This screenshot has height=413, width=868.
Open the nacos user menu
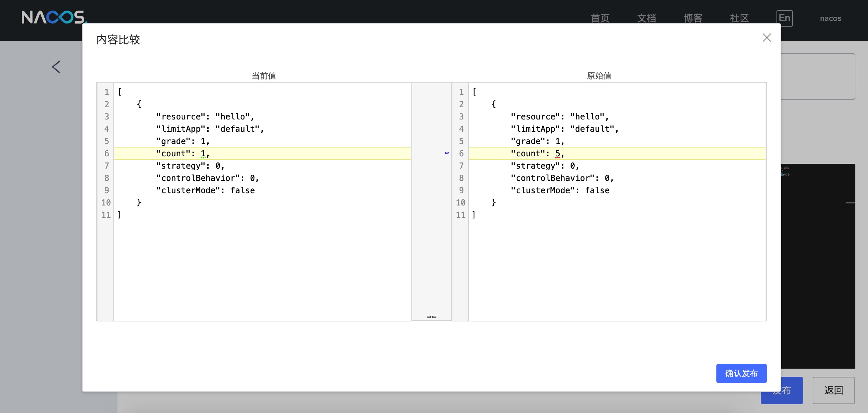pos(830,18)
